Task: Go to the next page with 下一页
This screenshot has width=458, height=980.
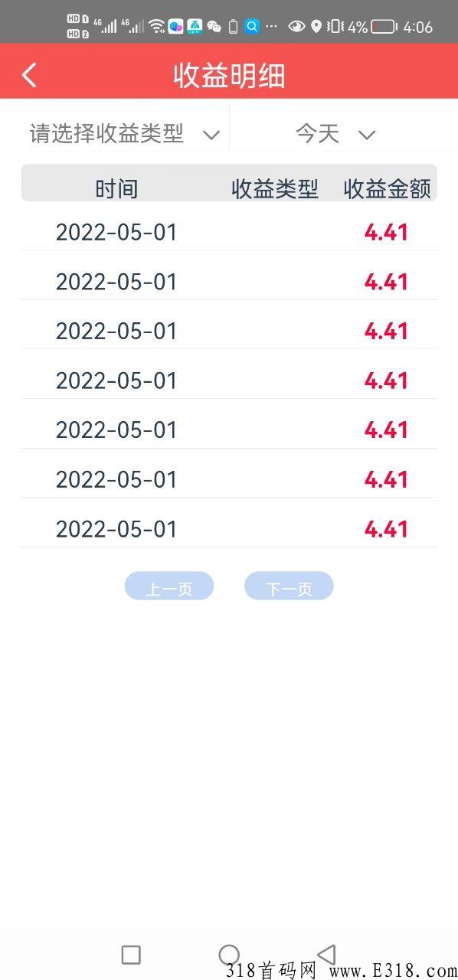Action: tap(289, 586)
